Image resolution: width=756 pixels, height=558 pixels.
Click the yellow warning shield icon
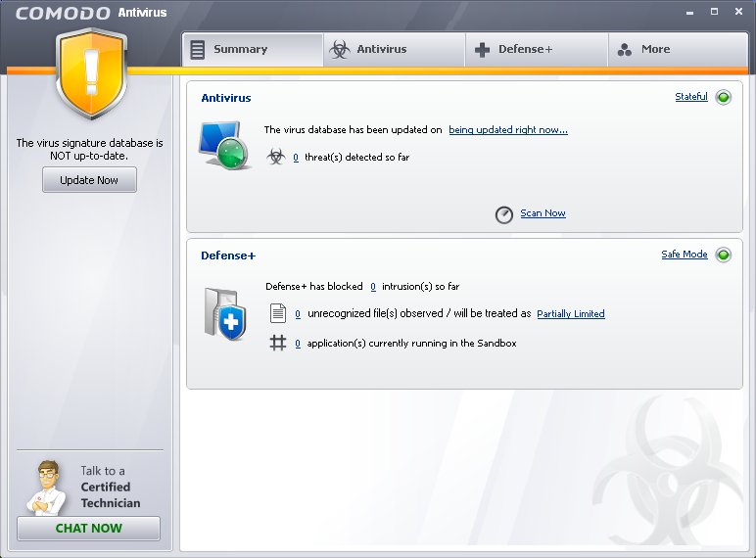click(92, 73)
